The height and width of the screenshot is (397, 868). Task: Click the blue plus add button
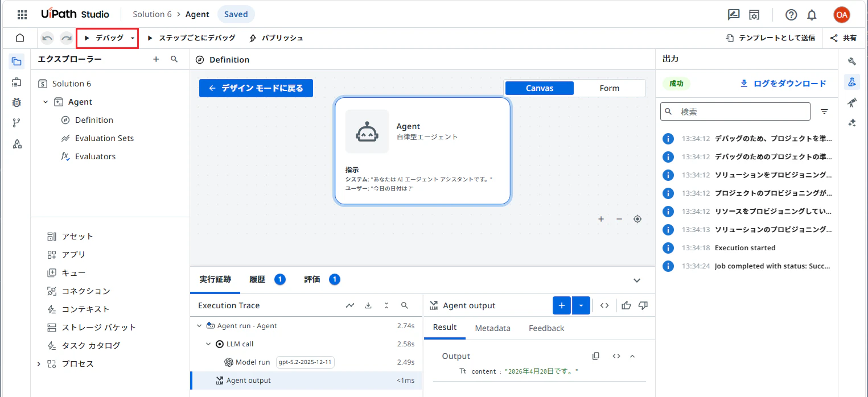point(562,305)
